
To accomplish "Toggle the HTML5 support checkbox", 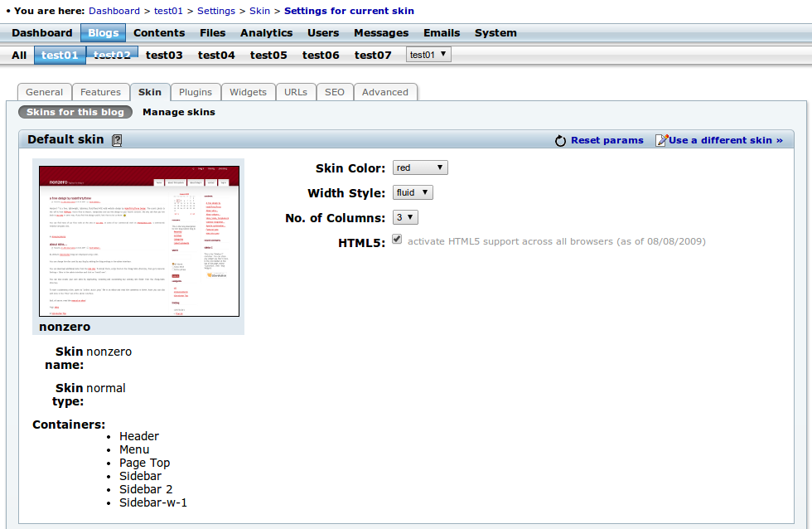I will coord(397,239).
